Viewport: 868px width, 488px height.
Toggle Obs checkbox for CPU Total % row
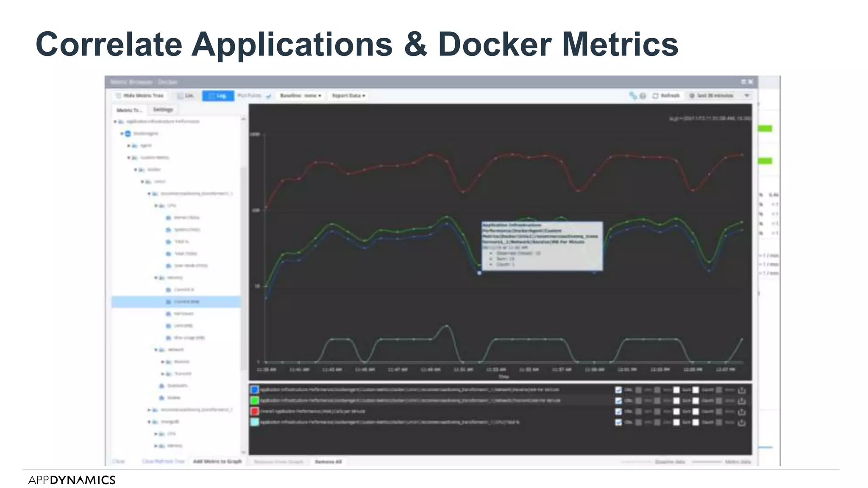pos(618,422)
